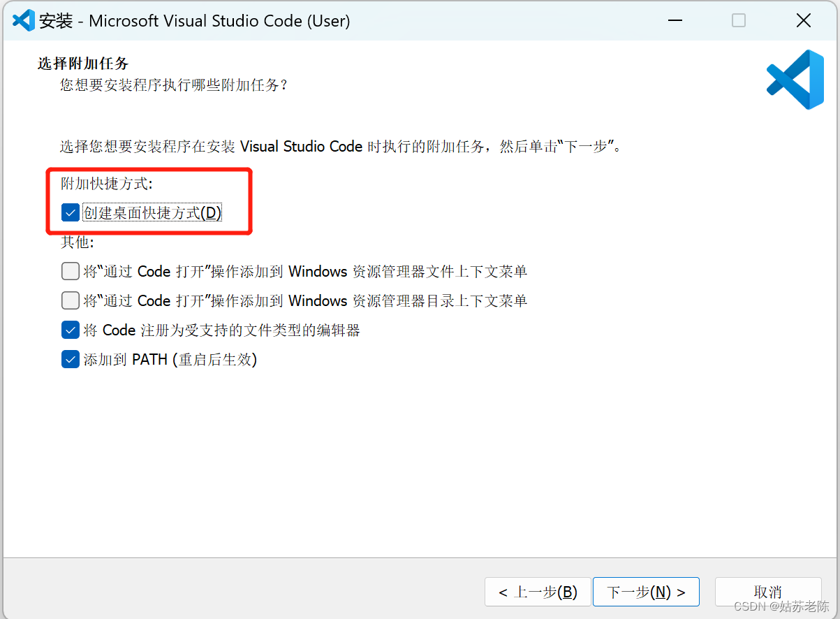The height and width of the screenshot is (619, 840).
Task: Close the installer window
Action: click(x=803, y=21)
